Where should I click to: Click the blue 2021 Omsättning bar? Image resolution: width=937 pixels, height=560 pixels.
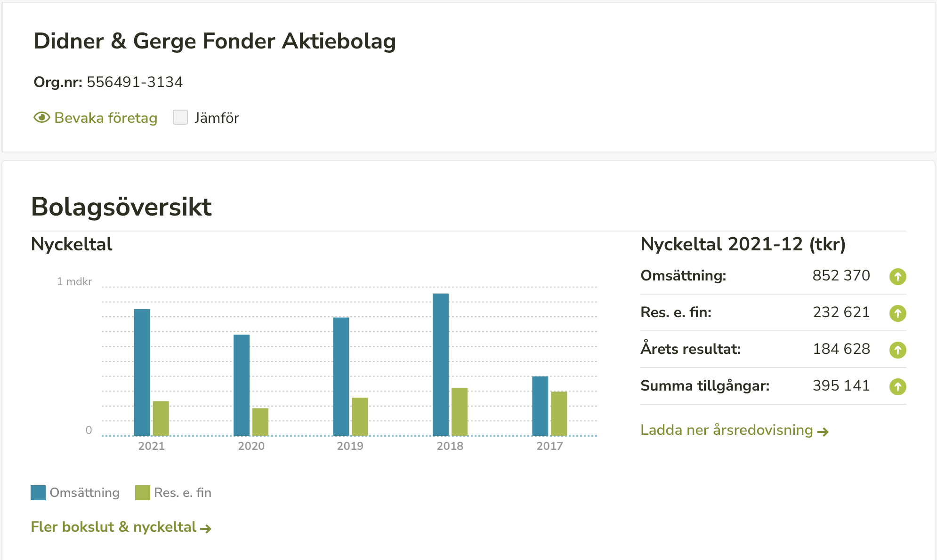tap(142, 372)
